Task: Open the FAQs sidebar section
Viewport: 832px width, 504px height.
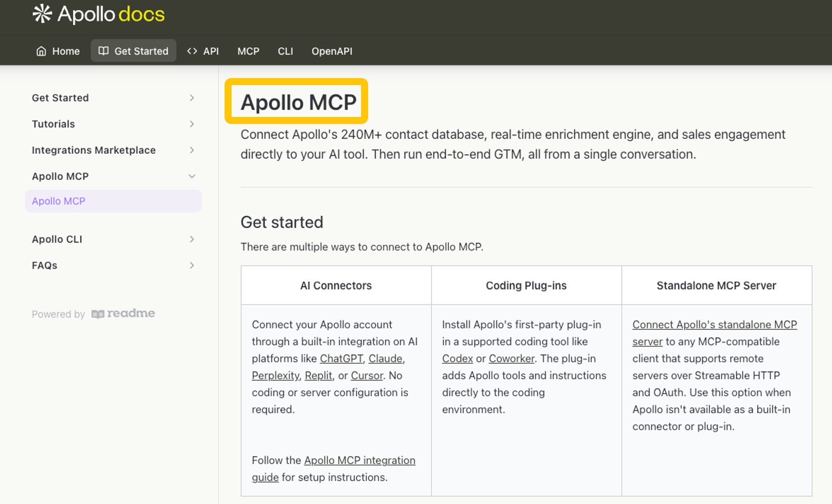Action: point(45,265)
